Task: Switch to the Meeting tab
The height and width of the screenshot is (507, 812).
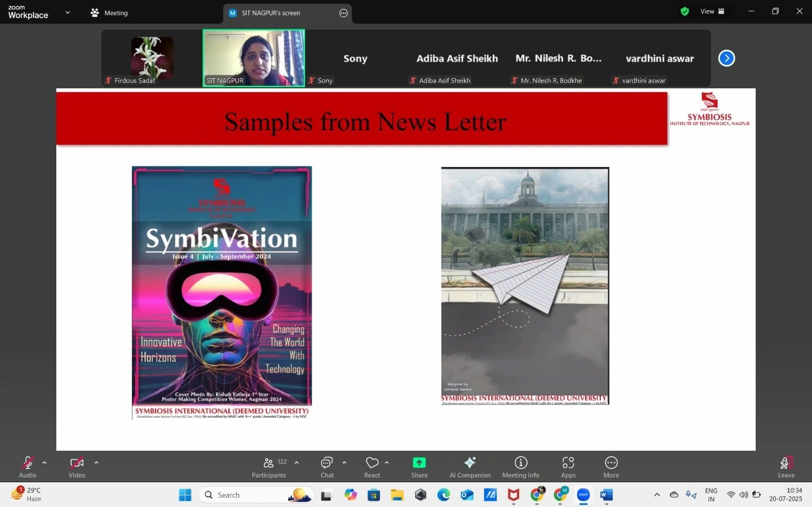Action: click(109, 13)
